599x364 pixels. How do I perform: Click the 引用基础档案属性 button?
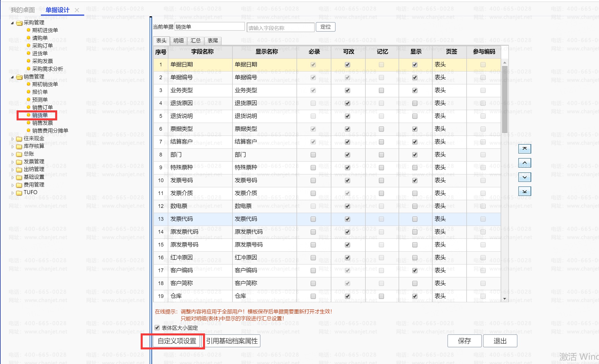click(232, 341)
